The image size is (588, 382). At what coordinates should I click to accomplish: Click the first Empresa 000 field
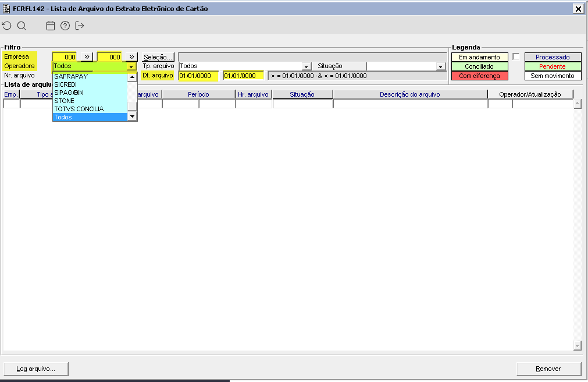[x=65, y=56]
